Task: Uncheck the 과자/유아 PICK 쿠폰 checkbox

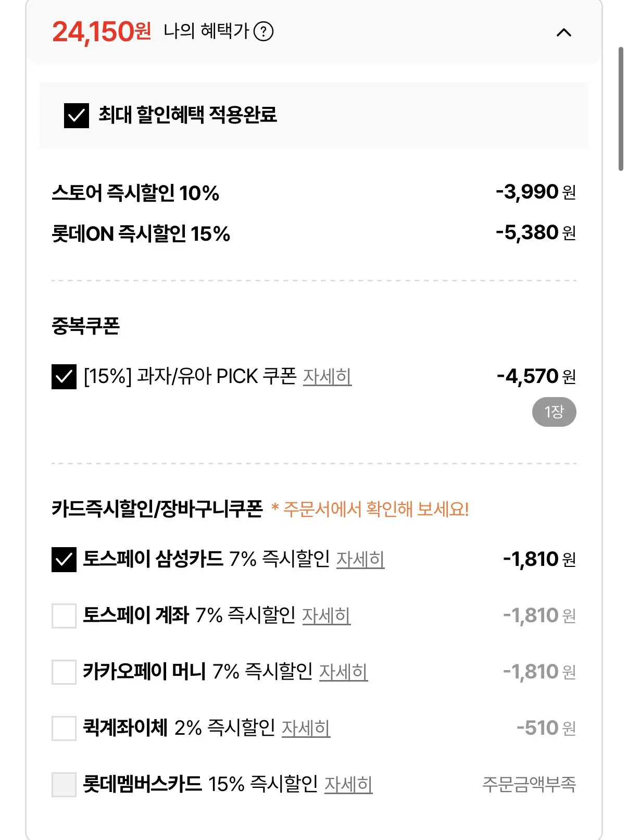Action: pyautogui.click(x=64, y=377)
